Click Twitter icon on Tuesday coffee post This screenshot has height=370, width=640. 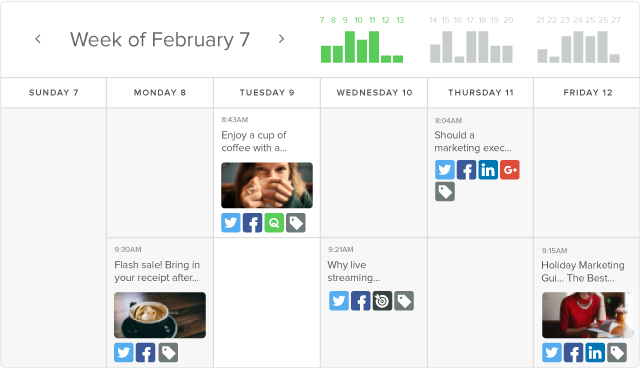231,223
